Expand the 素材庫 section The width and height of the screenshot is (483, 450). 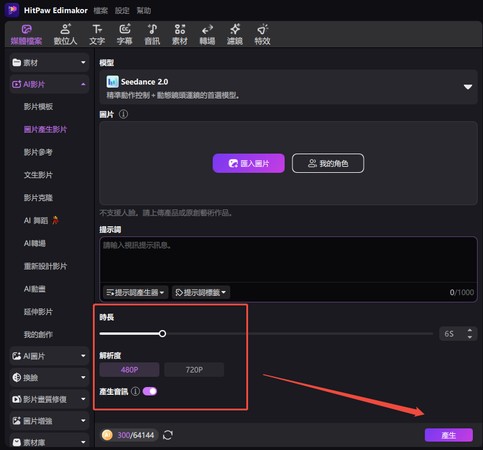click(x=49, y=442)
